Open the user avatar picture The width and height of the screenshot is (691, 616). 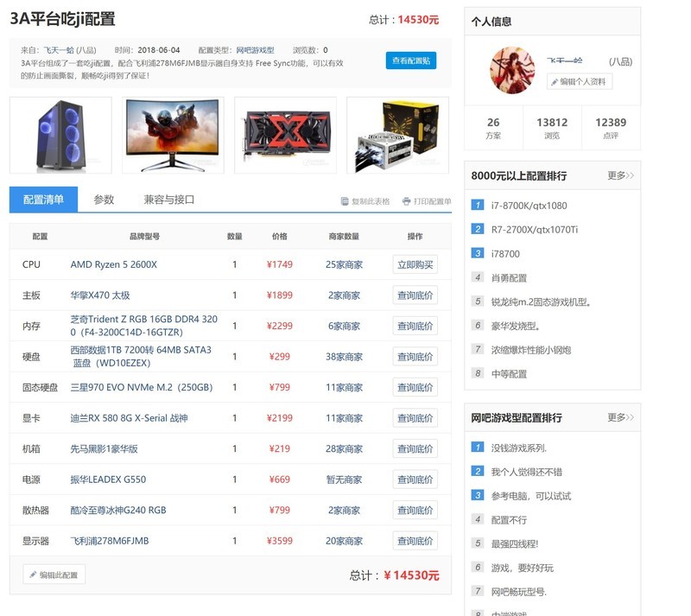click(x=512, y=70)
